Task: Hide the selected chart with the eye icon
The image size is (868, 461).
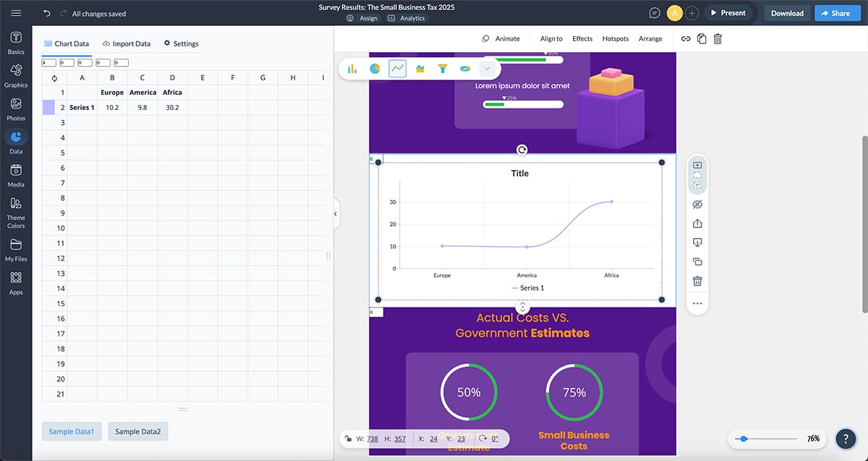Action: pos(697,204)
